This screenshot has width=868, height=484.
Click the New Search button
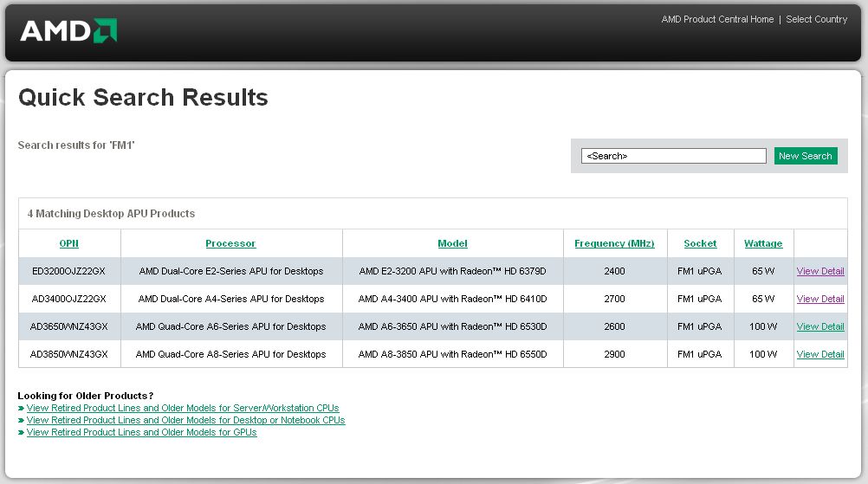coord(806,156)
